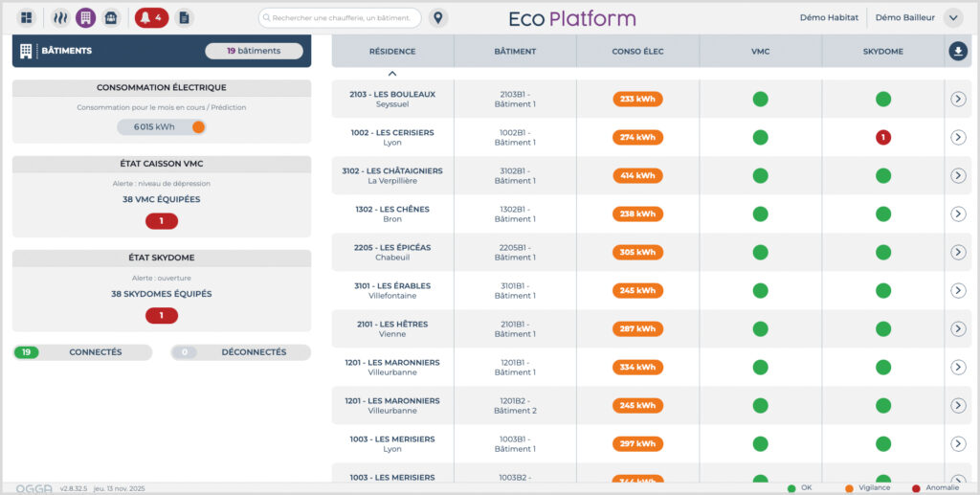This screenshot has height=495, width=980.
Task: Open the dashboard grid view icon
Action: tap(27, 18)
